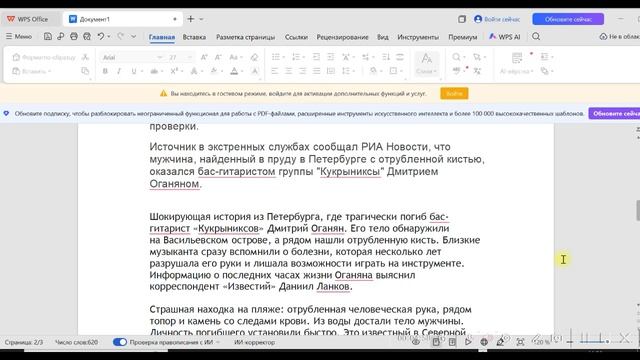Toggle the Проверка правописания с ИИ switch

[120, 342]
